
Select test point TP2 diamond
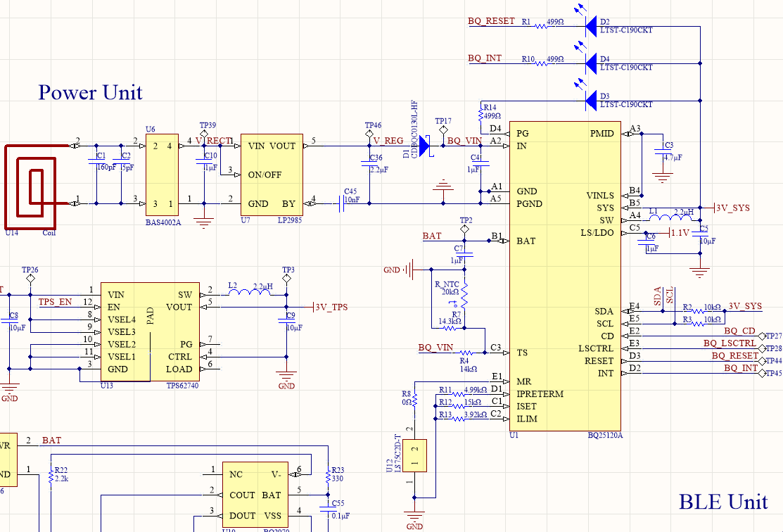pyautogui.click(x=464, y=229)
